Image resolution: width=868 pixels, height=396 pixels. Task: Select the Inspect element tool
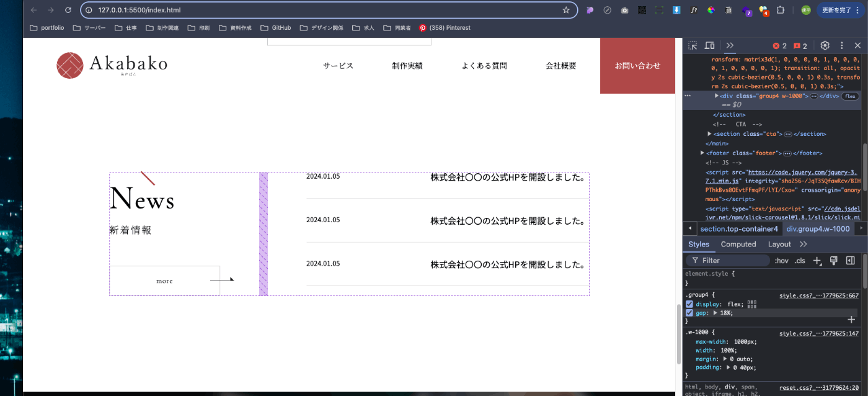[x=692, y=45]
